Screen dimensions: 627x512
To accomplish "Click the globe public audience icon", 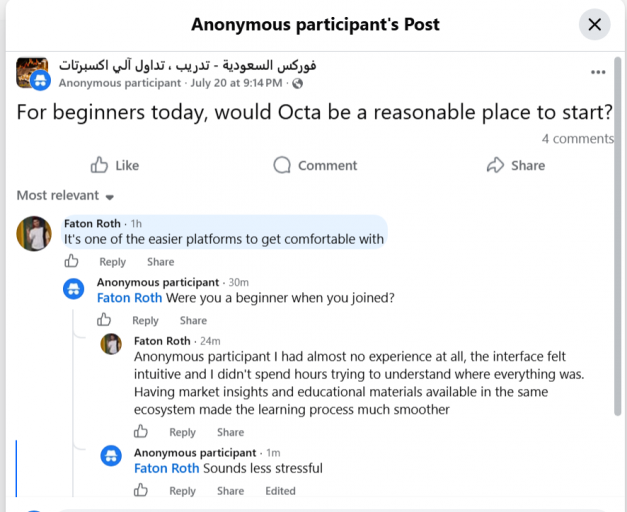I will (297, 83).
